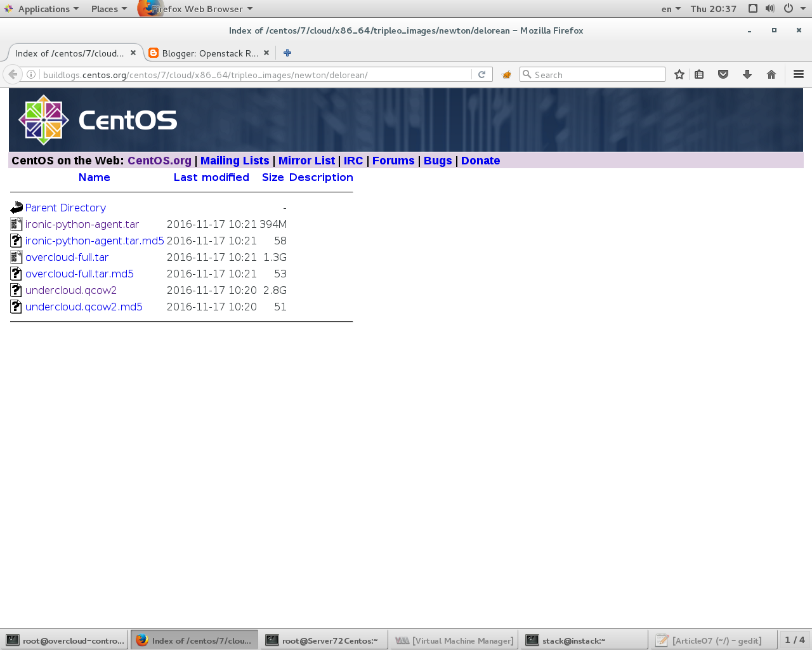Screen dimensions: 812x650
Task: Open the Forums link
Action: click(x=393, y=161)
